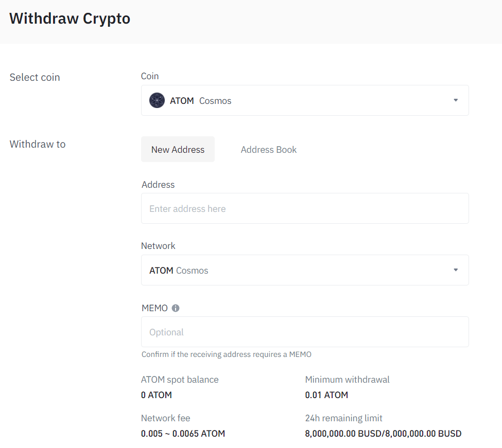Click the MEMO field label text
The width and height of the screenshot is (502, 448).
tap(154, 308)
